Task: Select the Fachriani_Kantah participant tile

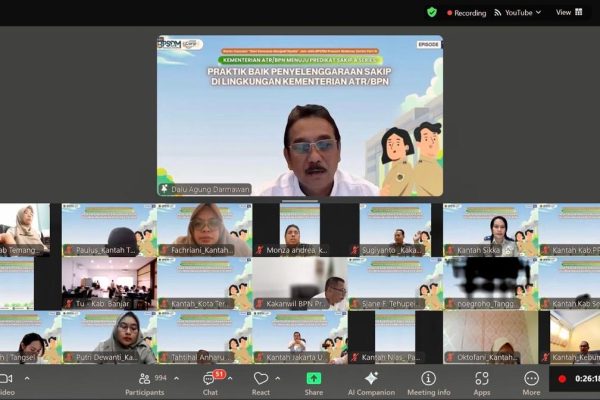Action: click(x=205, y=230)
